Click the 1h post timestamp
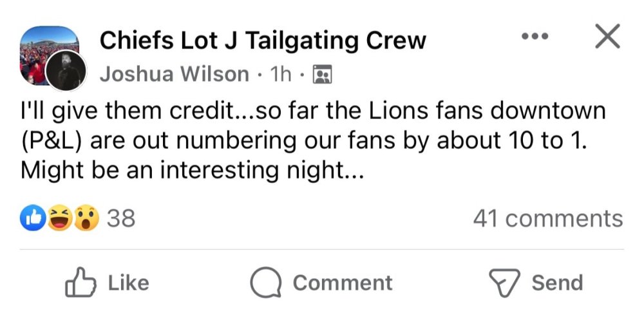644x313 pixels. click(281, 75)
